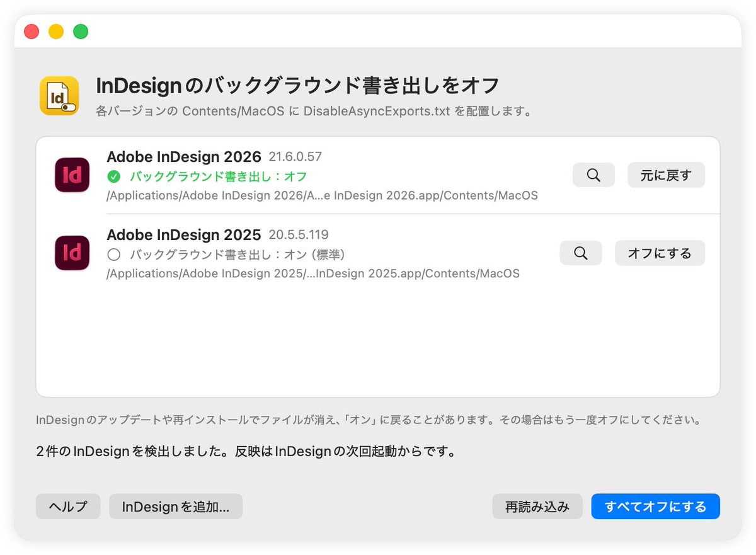Click the Adobe InDesign 2026 app icon

point(72,175)
